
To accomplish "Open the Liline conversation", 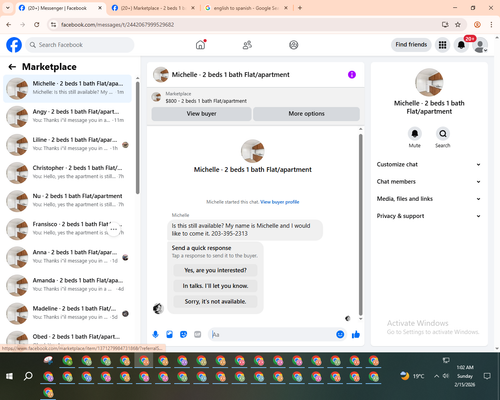I will point(68,144).
